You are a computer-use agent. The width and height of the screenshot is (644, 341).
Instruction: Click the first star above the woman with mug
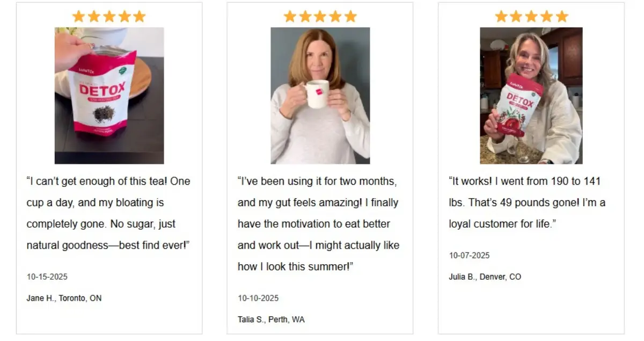pyautogui.click(x=290, y=16)
